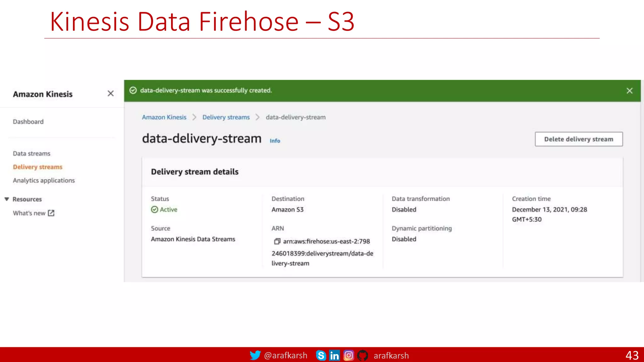644x362 pixels.
Task: Collapse the Resources section triangle
Action: (7, 199)
